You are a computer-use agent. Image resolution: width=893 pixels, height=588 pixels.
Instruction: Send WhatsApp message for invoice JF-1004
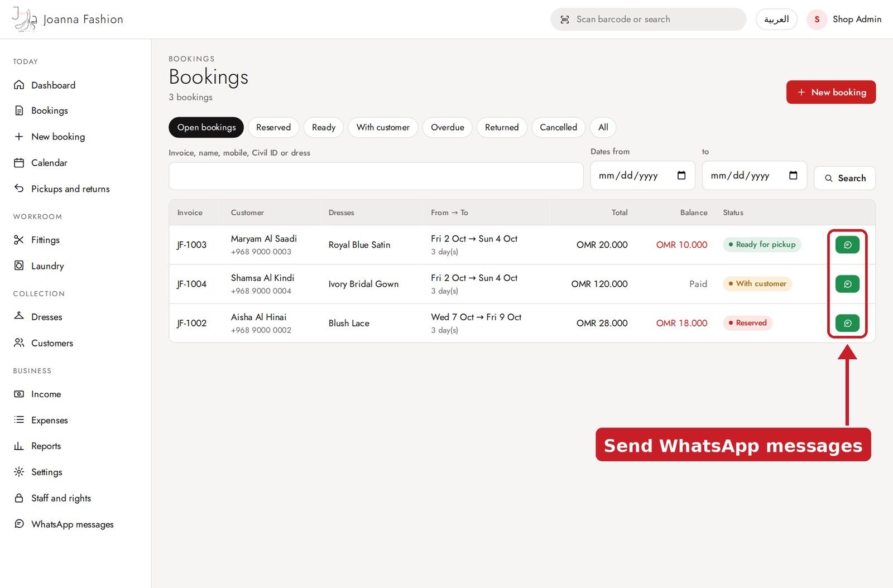[847, 284]
